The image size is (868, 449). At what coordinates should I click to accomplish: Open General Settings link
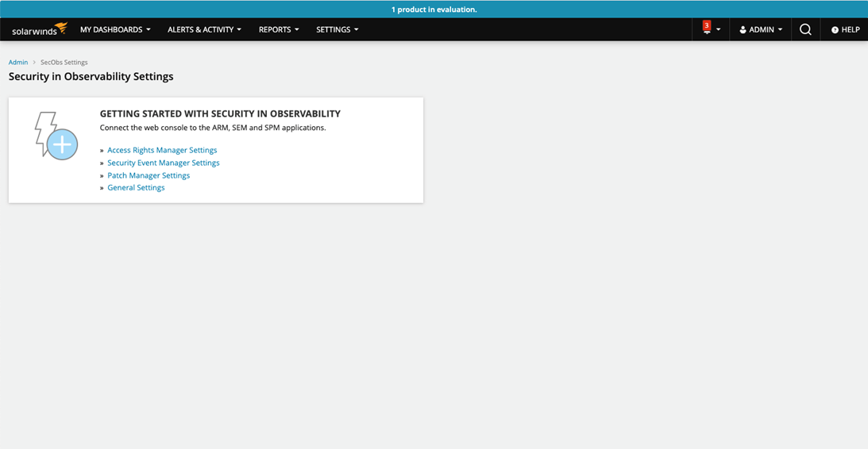(x=136, y=187)
